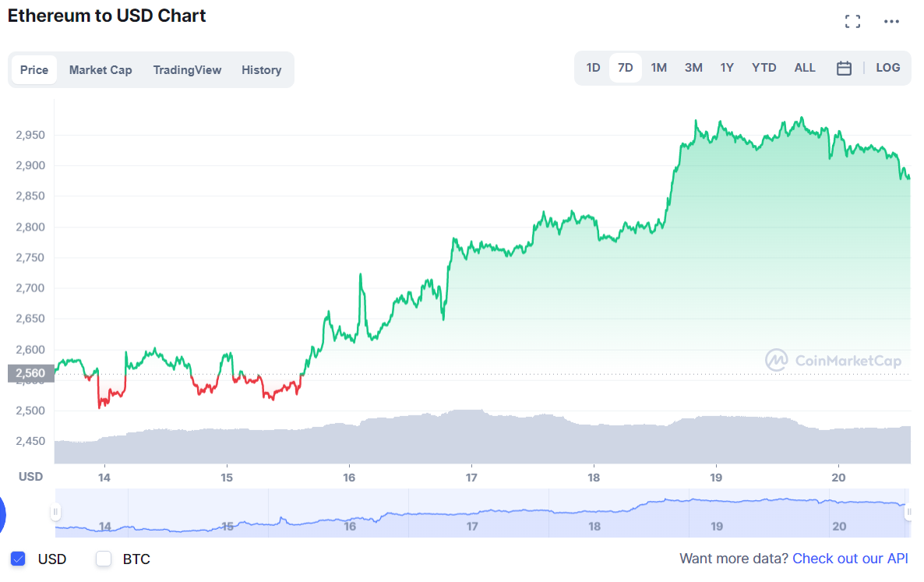Show the YTD time range
The height and width of the screenshot is (582, 924).
point(764,68)
